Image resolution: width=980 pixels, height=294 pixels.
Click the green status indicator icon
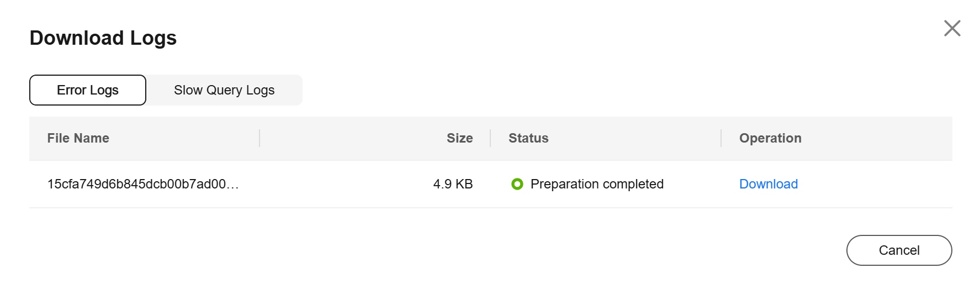pyautogui.click(x=517, y=184)
